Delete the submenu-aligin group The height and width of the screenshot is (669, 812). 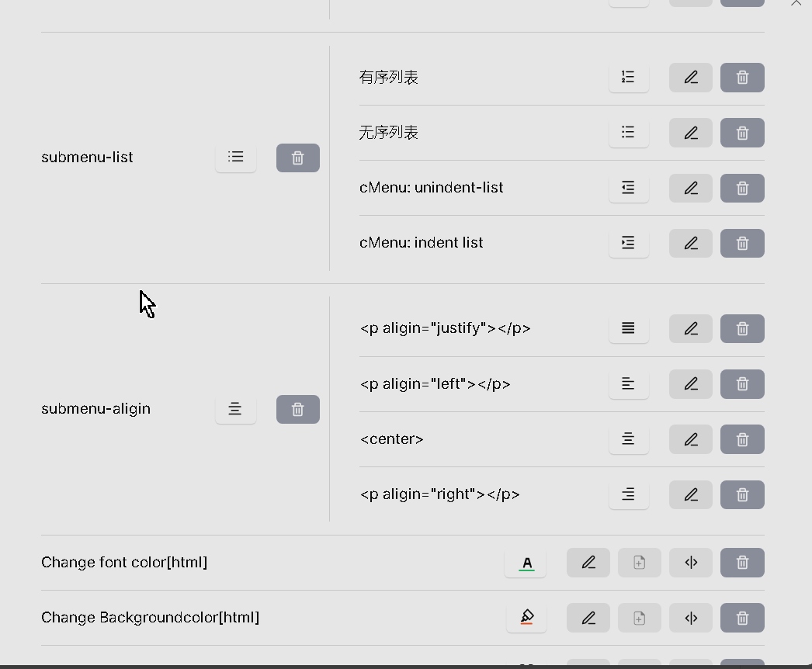click(297, 410)
